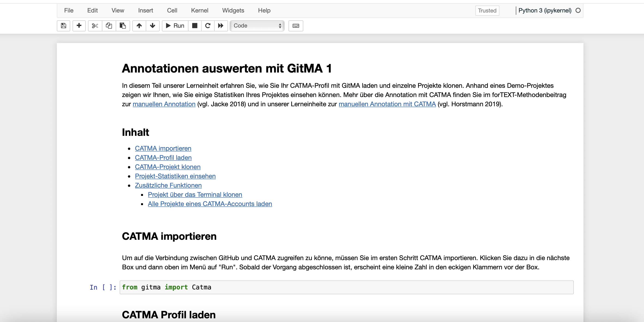Image resolution: width=644 pixels, height=322 pixels.
Task: Click the save and checkpoint icon
Action: point(64,26)
